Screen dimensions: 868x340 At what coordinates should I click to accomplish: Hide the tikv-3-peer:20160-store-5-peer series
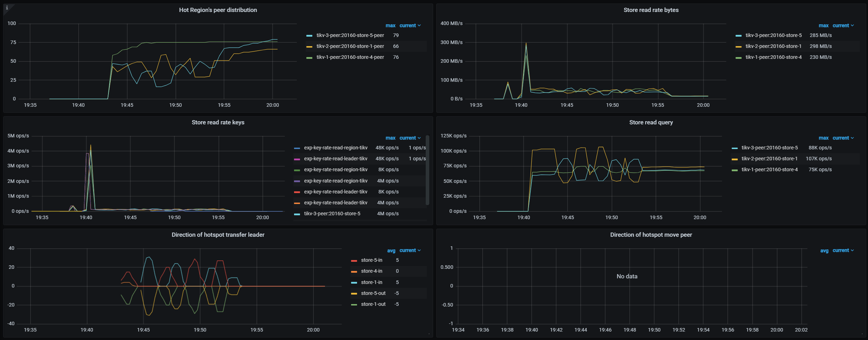[350, 35]
